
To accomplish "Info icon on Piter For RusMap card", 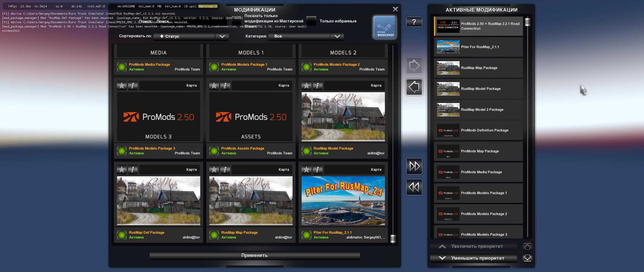I will pos(317,170).
